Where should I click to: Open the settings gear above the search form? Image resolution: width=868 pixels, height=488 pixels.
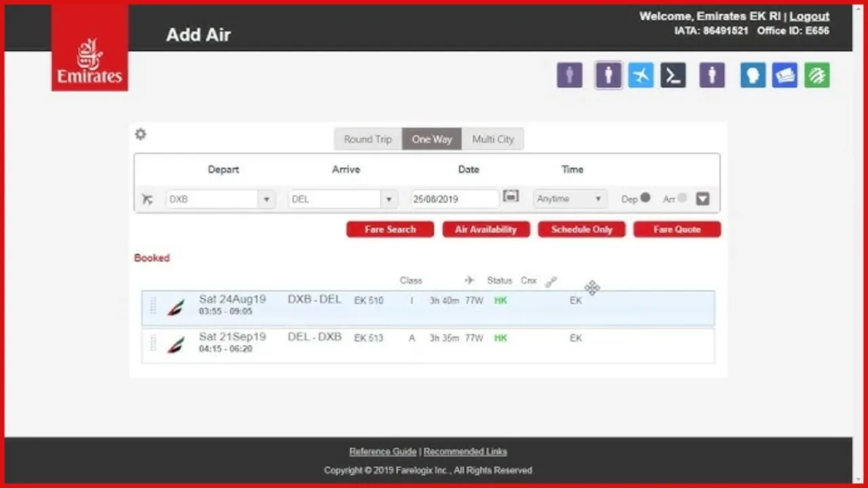click(140, 134)
